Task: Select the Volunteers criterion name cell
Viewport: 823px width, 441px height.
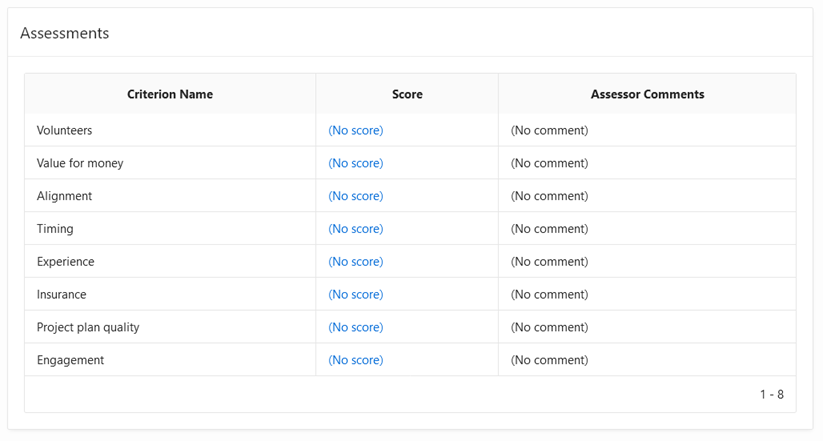Action: [x=64, y=130]
